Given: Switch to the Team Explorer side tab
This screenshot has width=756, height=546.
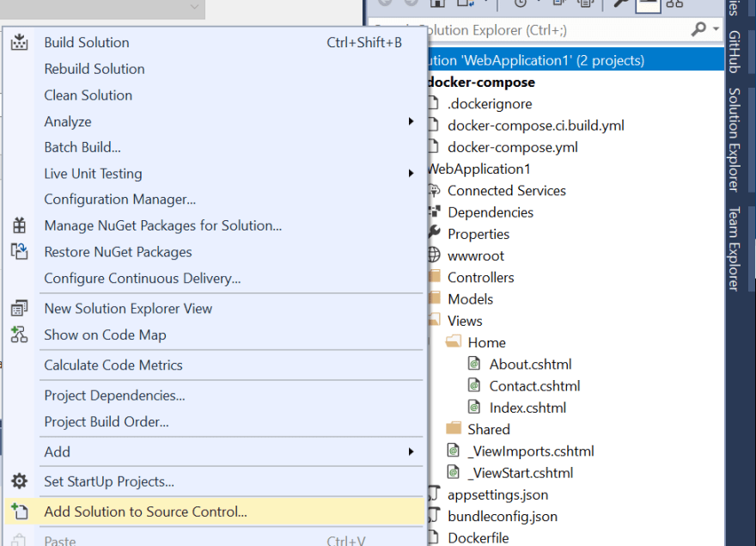Looking at the screenshot, I should 735,248.
